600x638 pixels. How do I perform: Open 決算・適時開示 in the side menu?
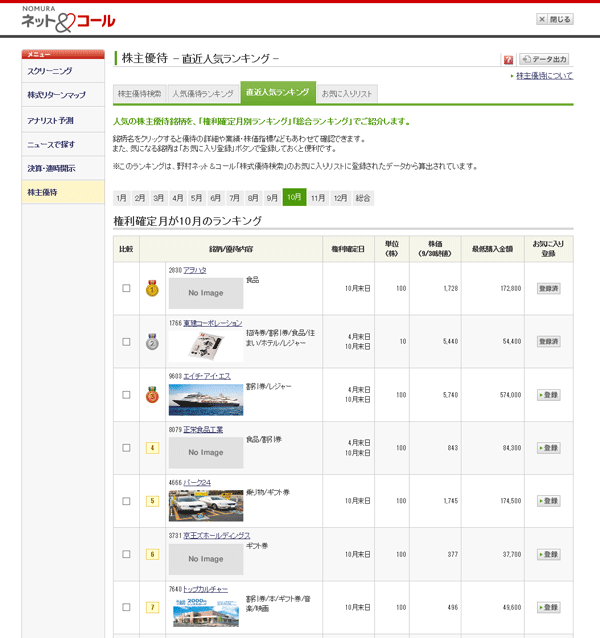63,168
